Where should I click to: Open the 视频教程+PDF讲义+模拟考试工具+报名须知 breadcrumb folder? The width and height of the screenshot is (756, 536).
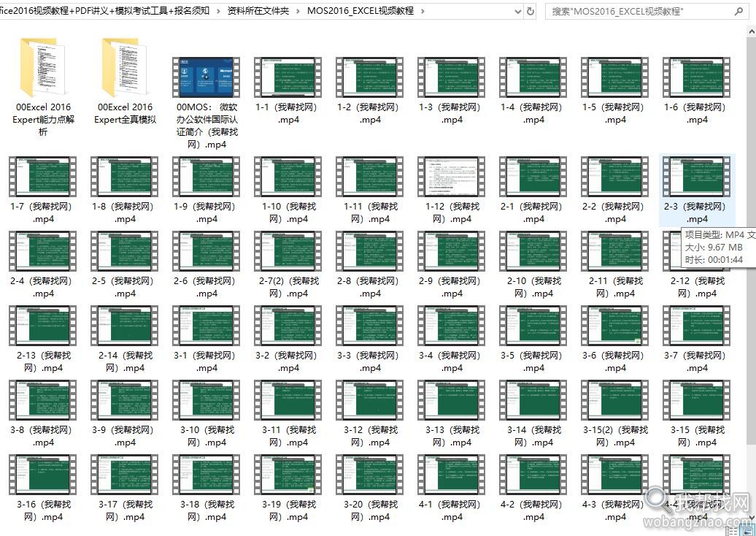104,11
